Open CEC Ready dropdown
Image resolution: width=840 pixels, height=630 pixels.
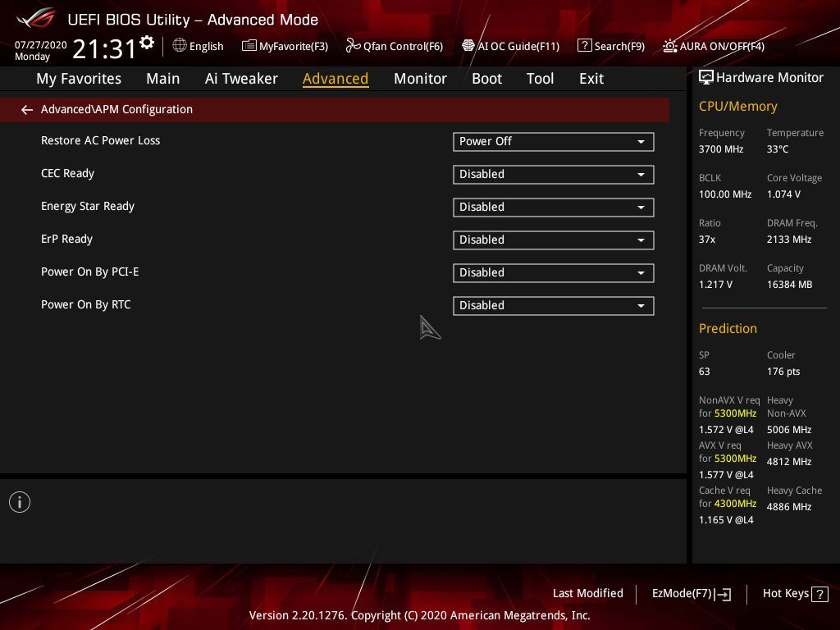(x=554, y=174)
